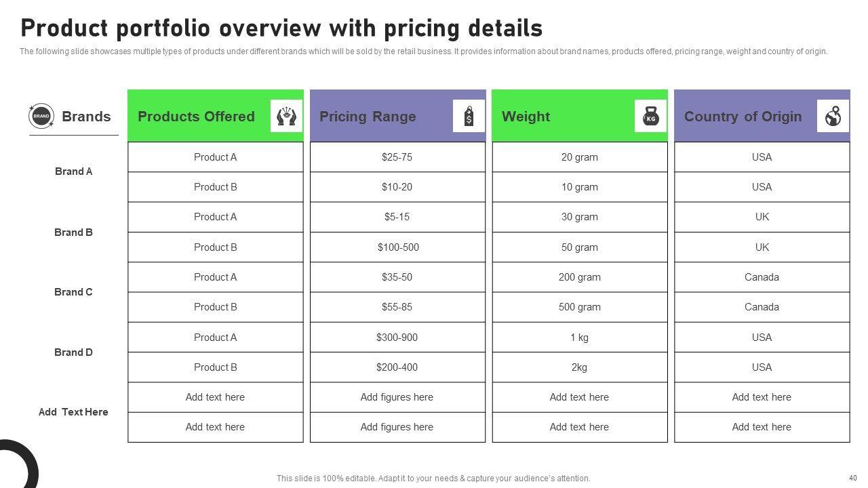Click the Brand A row label
The height and width of the screenshot is (488, 868).
point(73,171)
